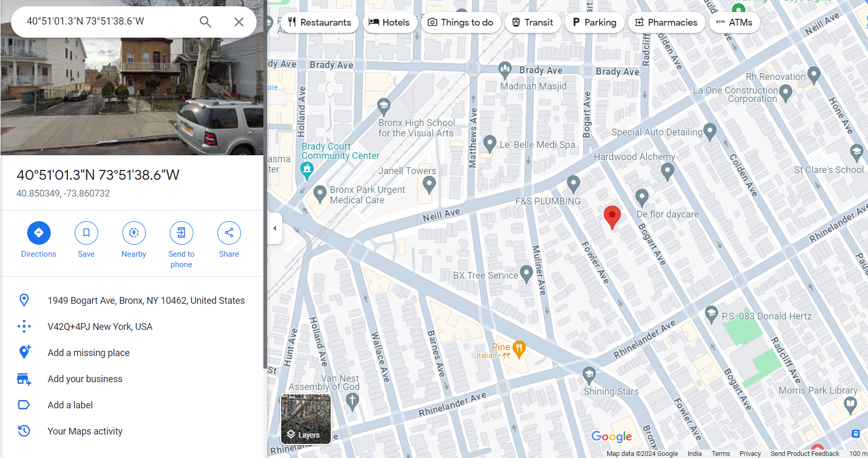This screenshot has height=458, width=868.
Task: Clear the search with the X icon
Action: tap(239, 21)
